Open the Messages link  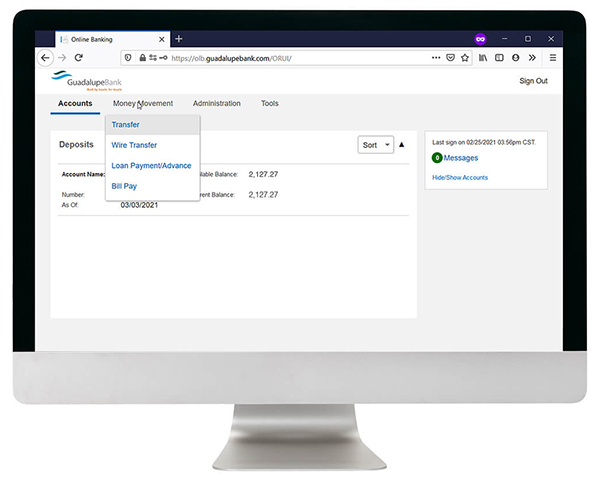click(x=461, y=158)
